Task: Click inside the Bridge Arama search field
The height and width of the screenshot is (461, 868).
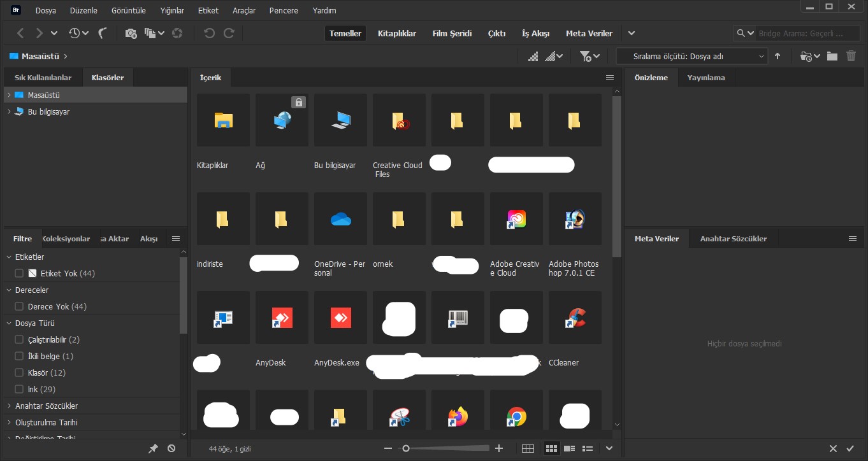Action: (x=807, y=33)
